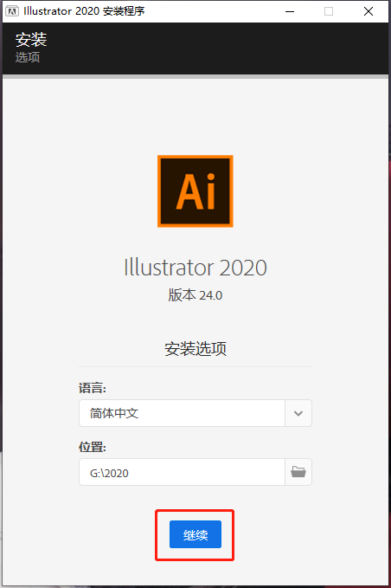Click the Illustrator 2020 product name text
391x588 pixels.
[x=195, y=268]
